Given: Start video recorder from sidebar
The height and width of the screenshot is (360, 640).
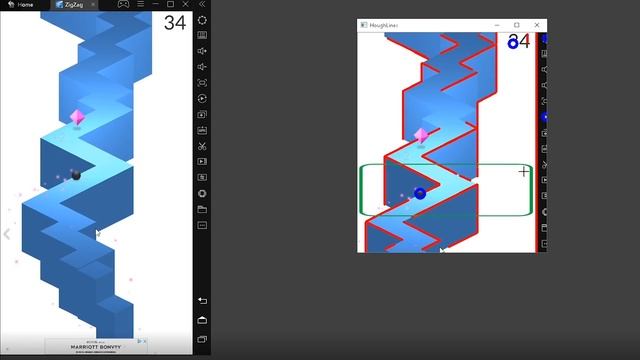Looking at the screenshot, I should coord(202,162).
